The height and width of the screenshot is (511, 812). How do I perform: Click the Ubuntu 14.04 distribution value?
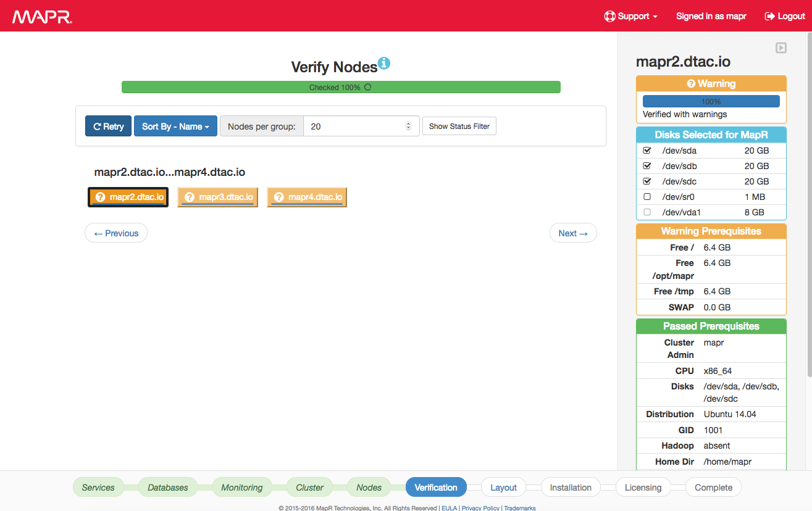(730, 414)
